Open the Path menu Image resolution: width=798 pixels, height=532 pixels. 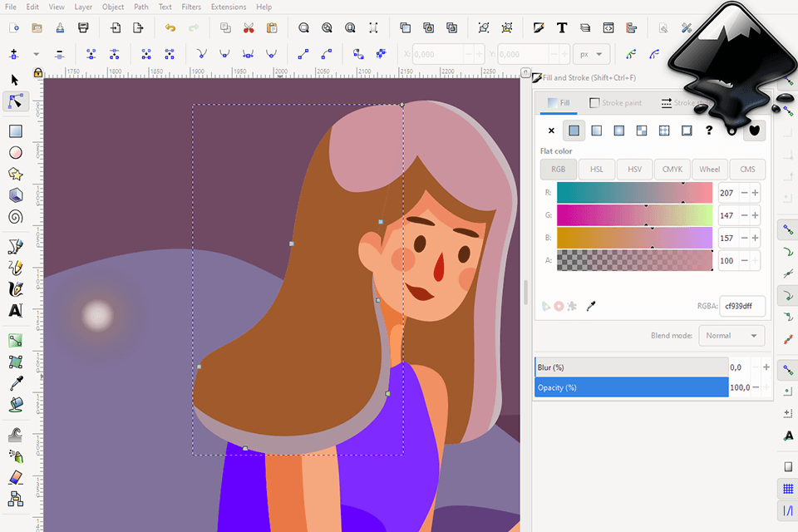click(141, 7)
